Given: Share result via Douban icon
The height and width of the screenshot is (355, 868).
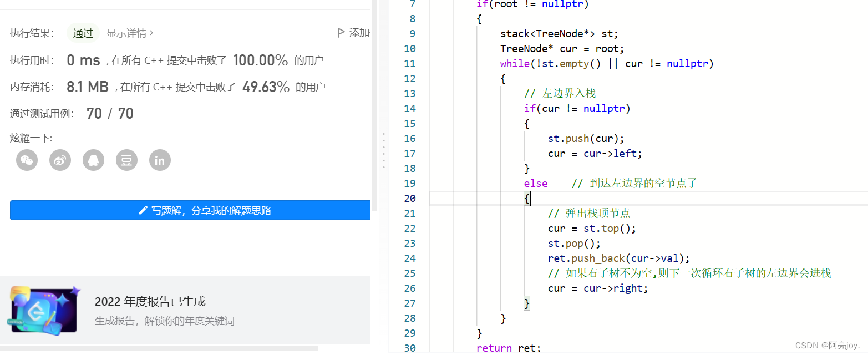Looking at the screenshot, I should pyautogui.click(x=127, y=160).
